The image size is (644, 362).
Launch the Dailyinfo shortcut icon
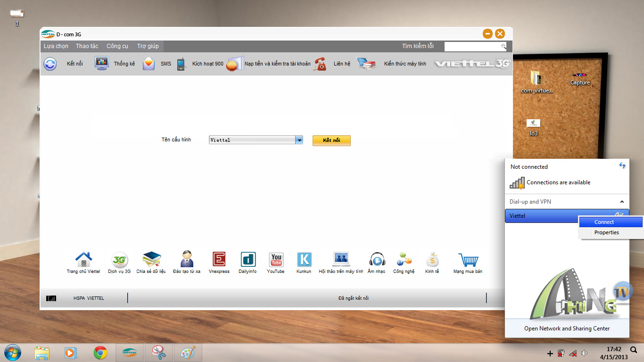(x=248, y=259)
